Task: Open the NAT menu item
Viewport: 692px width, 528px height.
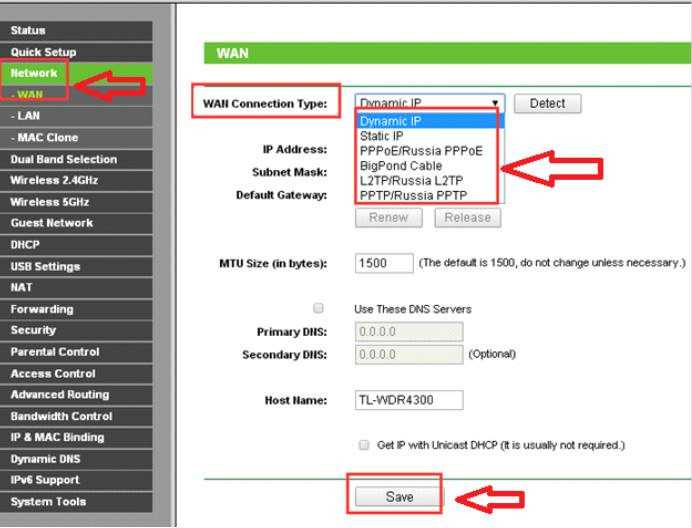Action: 76,287
